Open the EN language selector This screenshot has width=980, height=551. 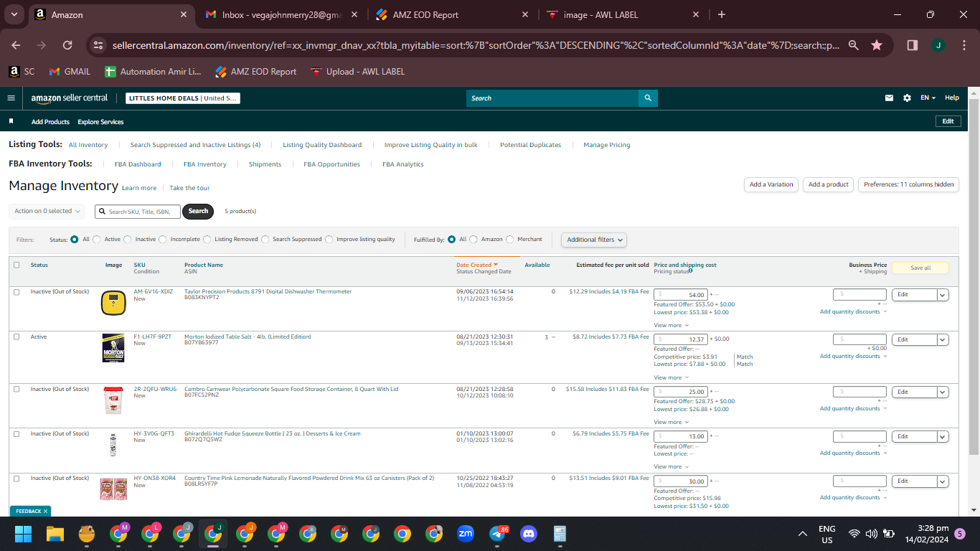click(x=928, y=98)
